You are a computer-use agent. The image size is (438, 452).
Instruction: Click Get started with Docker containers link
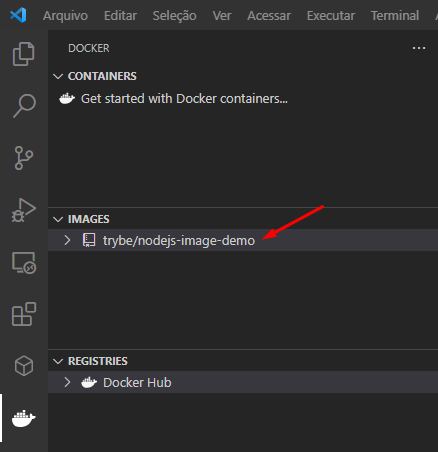(184, 99)
